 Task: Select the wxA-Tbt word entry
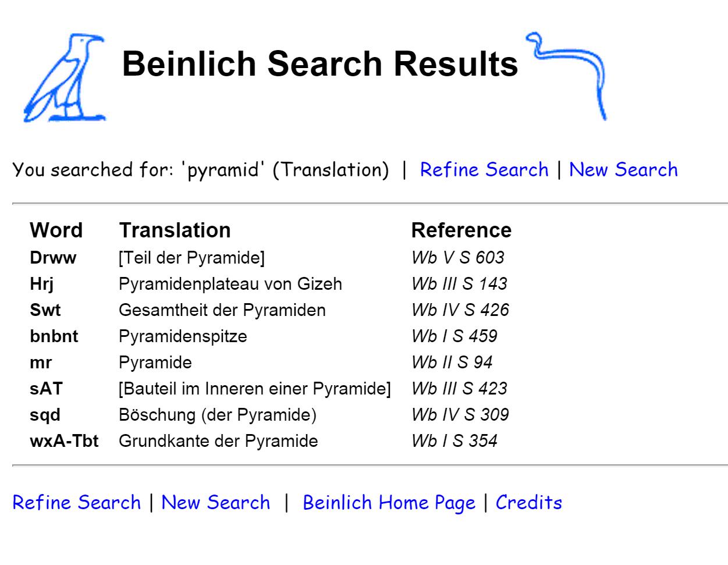pos(64,441)
